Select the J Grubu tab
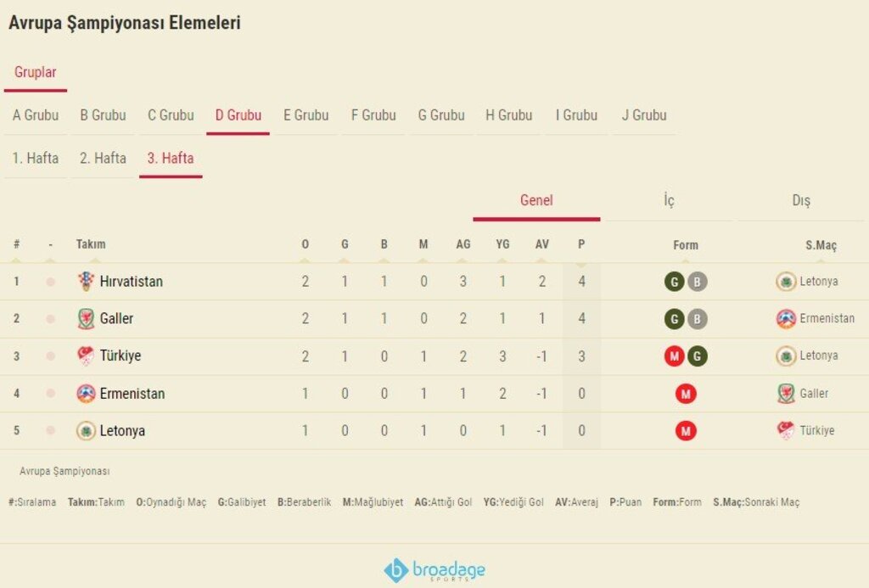Image resolution: width=869 pixels, height=588 pixels. tap(644, 115)
